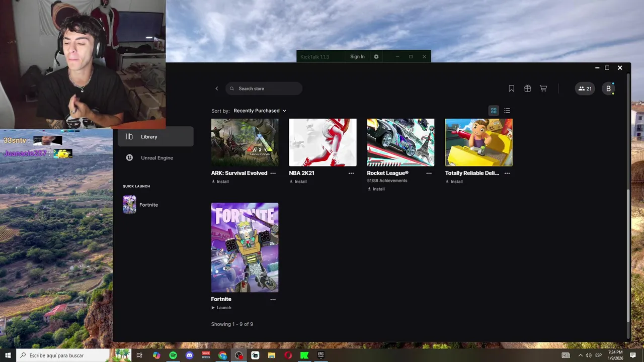Go back using the back arrow
Viewport: 644px width, 362px height.
217,88
